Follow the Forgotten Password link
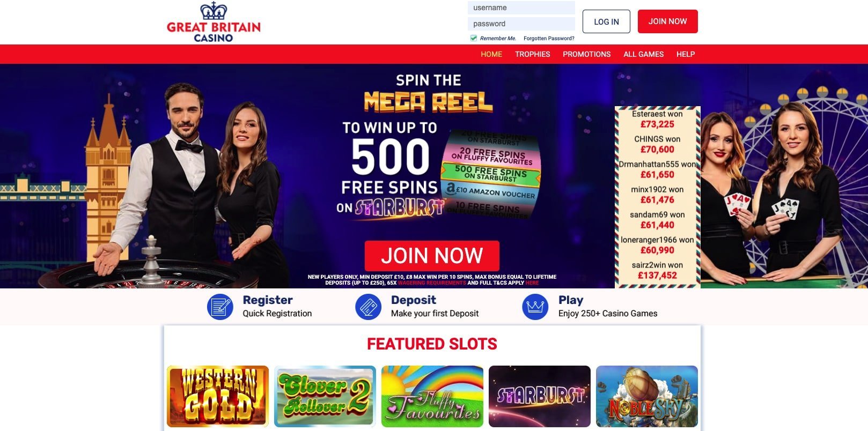 [x=549, y=39]
